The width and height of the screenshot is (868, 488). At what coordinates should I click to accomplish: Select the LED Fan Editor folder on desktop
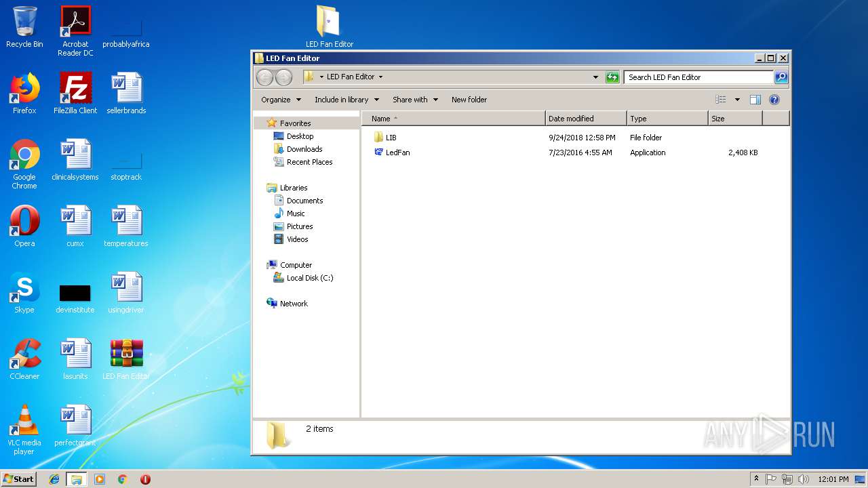click(330, 27)
